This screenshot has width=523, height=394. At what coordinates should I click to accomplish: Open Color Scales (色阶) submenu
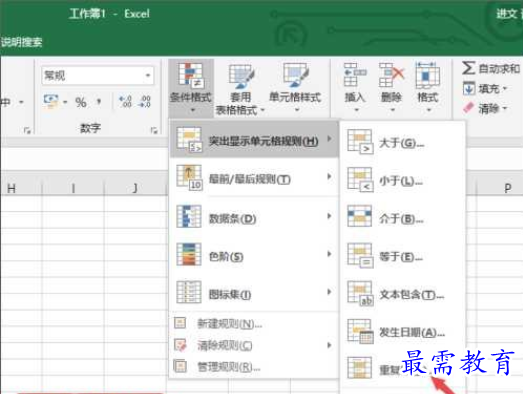pyautogui.click(x=254, y=256)
